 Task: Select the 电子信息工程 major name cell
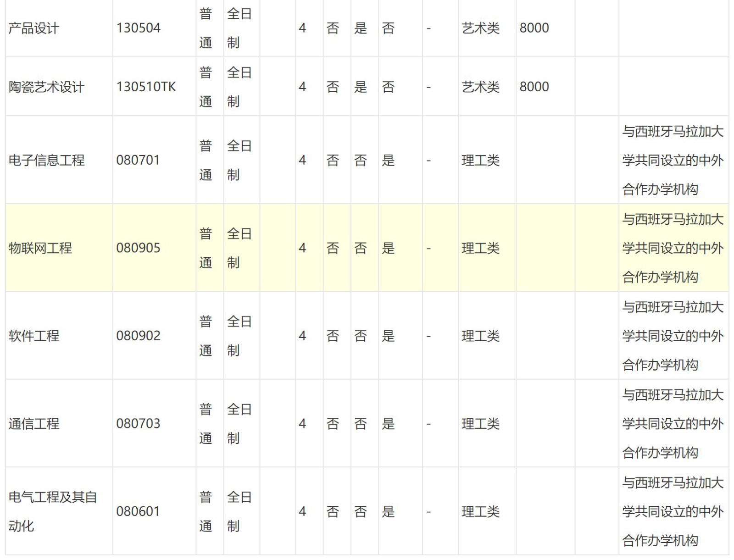tap(59, 160)
